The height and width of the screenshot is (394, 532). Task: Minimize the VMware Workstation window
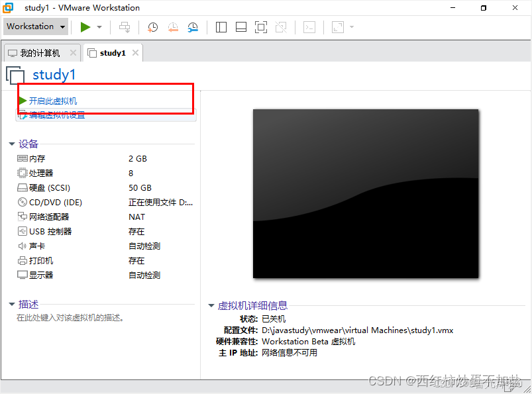452,8
